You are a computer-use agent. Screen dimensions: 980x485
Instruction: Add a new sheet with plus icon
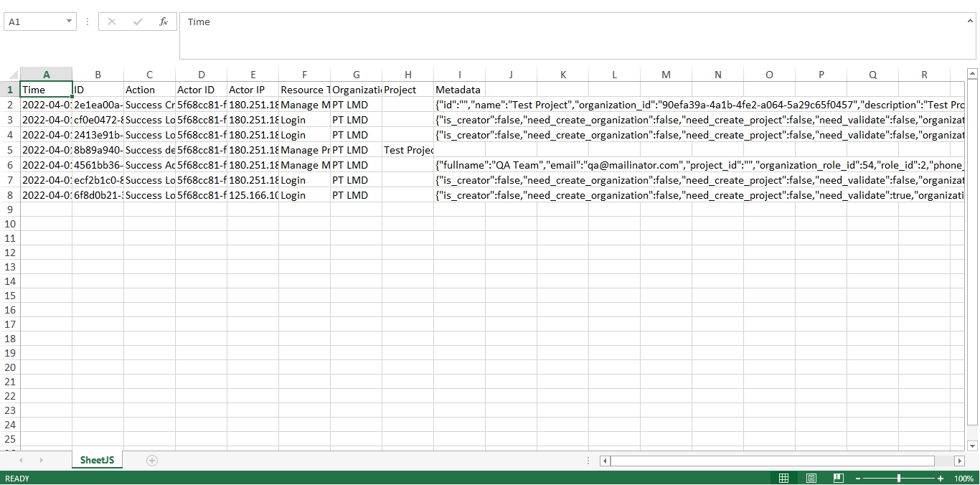point(151,461)
